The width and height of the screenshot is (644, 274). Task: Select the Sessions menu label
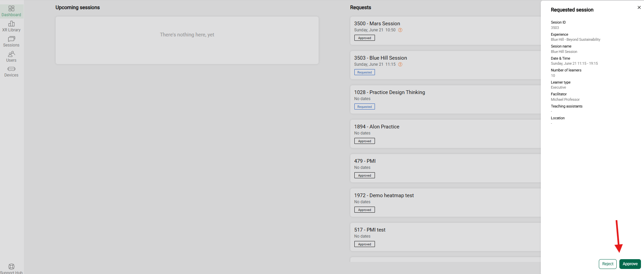coord(11,45)
